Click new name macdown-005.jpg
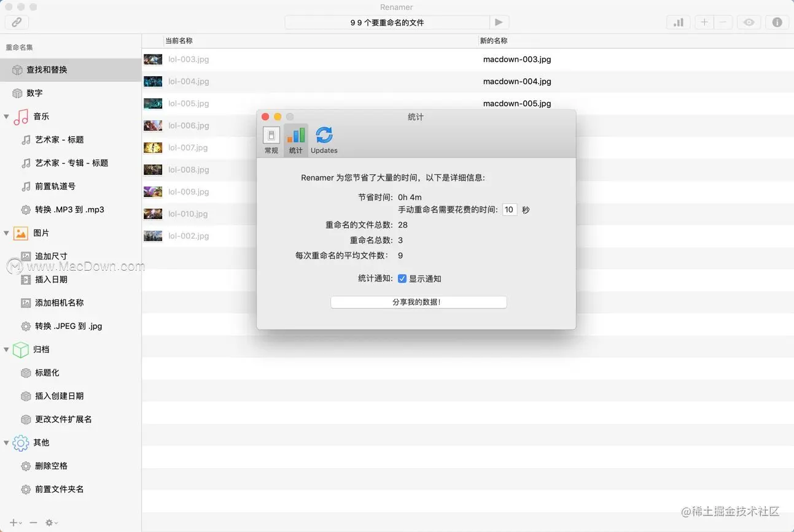Viewport: 794px width, 532px height. 517,104
